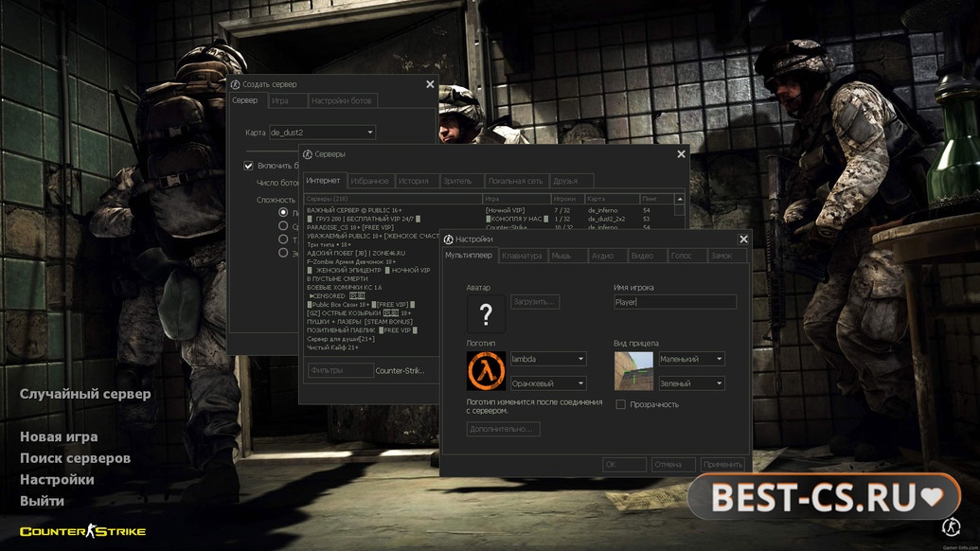
Task: Close the Создать сервер window
Action: coord(430,84)
